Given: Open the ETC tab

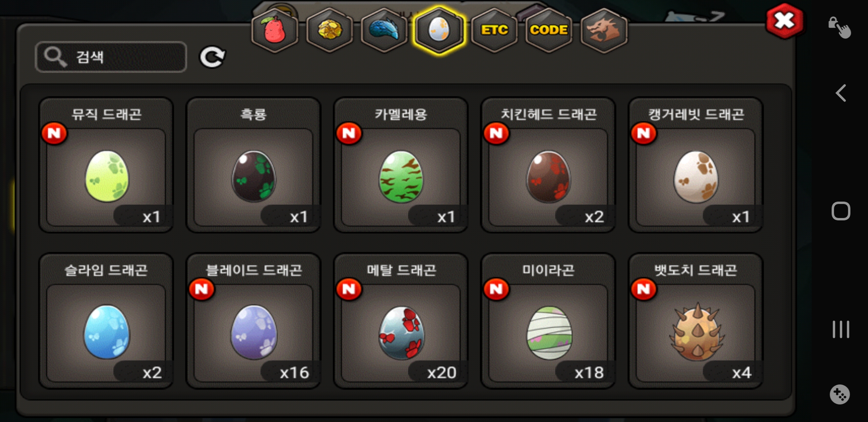Looking at the screenshot, I should 494,30.
